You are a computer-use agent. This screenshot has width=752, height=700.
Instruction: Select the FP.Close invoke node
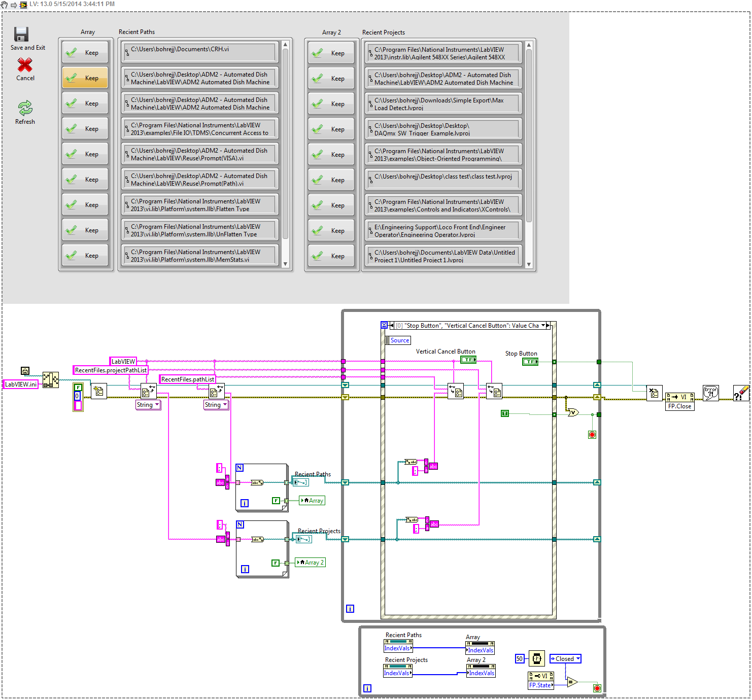680,401
